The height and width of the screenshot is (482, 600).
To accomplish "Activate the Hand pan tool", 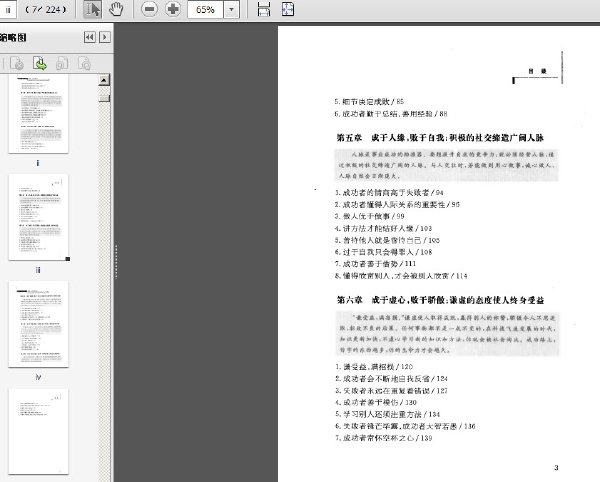I will point(116,9).
